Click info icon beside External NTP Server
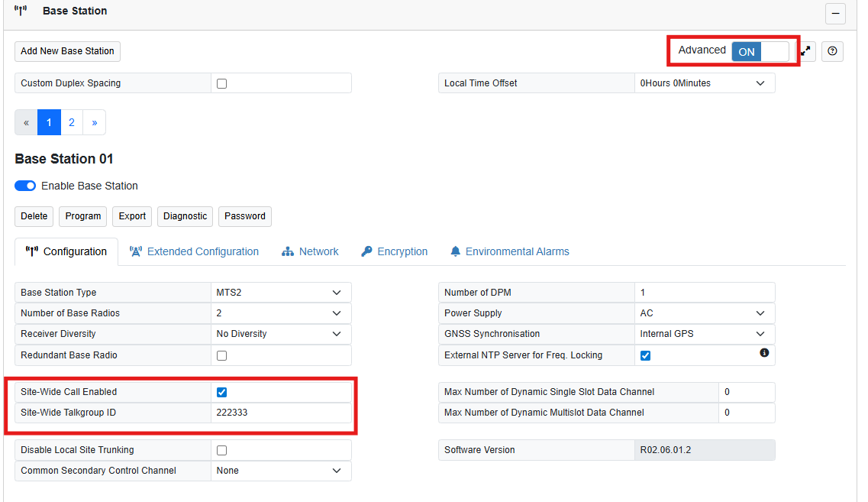The height and width of the screenshot is (502, 868). pos(764,353)
